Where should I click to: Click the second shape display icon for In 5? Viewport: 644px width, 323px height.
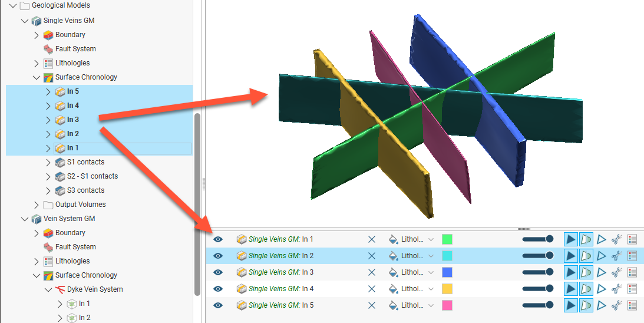[x=586, y=305]
